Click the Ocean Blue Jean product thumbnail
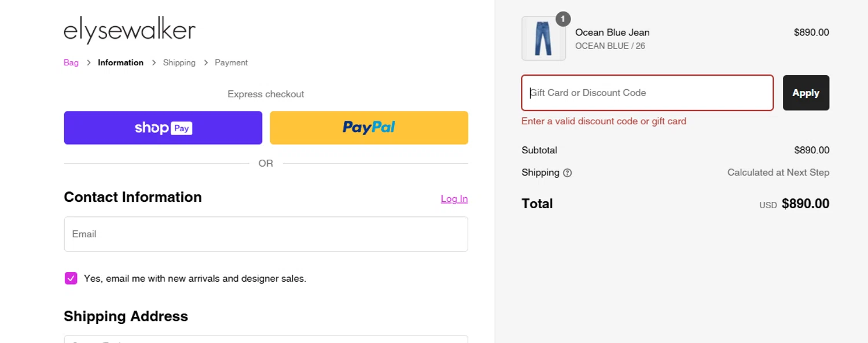 pos(543,39)
